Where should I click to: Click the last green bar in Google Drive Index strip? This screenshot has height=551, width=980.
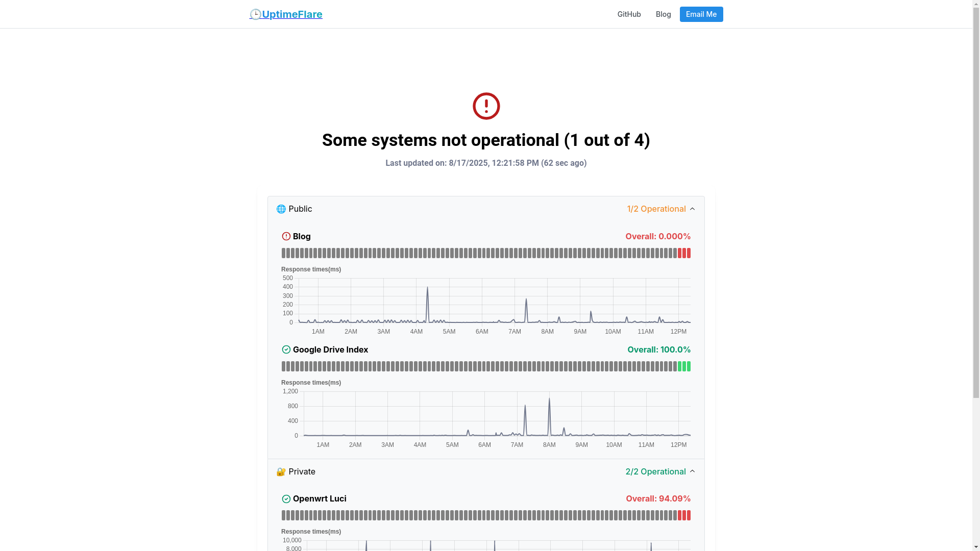coord(689,366)
